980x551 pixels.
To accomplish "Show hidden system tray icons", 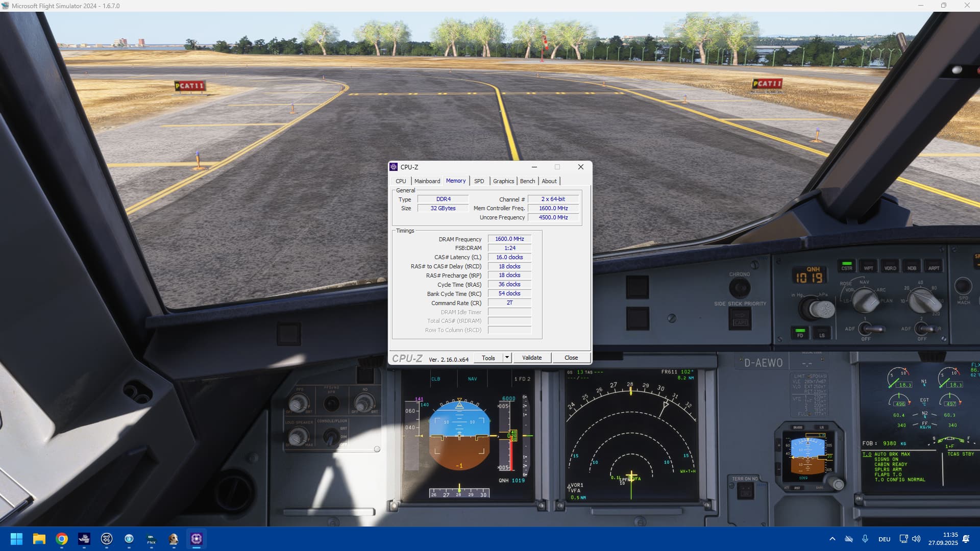I will [x=832, y=539].
